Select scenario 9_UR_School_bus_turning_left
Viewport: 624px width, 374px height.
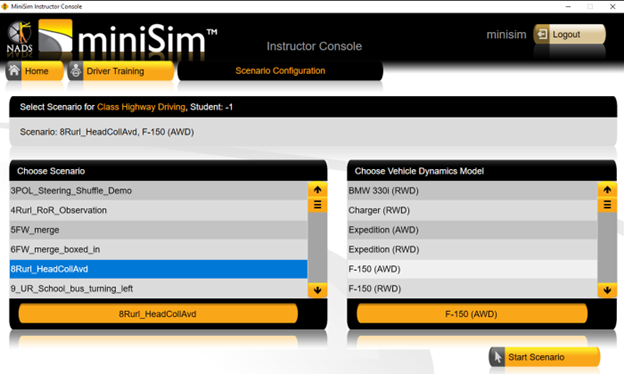pos(158,288)
